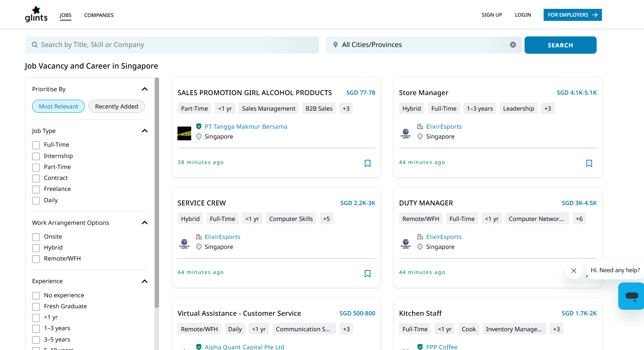Select Recently Added sorting
This screenshot has width=644, height=350.
coord(117,106)
